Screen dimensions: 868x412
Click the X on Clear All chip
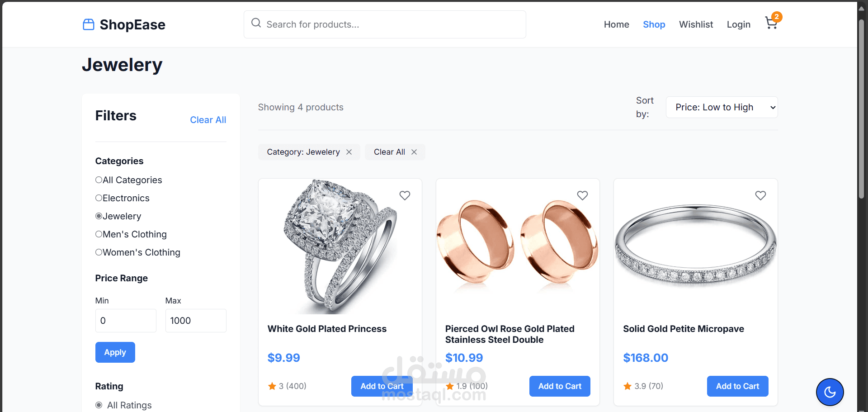point(414,152)
